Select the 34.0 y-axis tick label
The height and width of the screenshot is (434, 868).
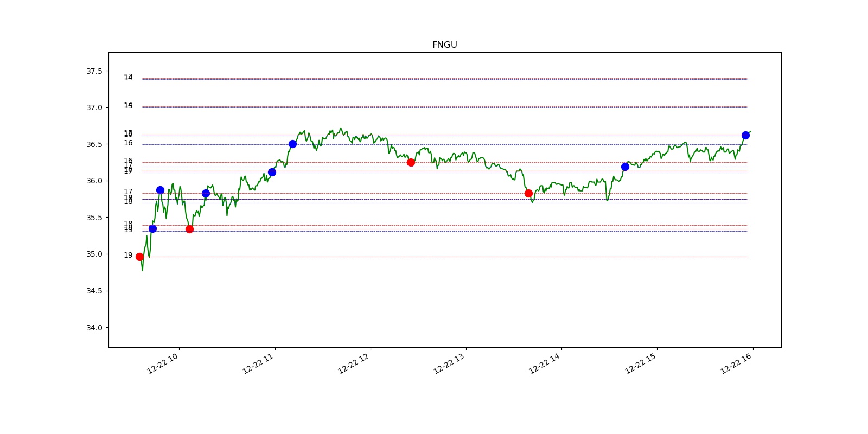click(94, 328)
